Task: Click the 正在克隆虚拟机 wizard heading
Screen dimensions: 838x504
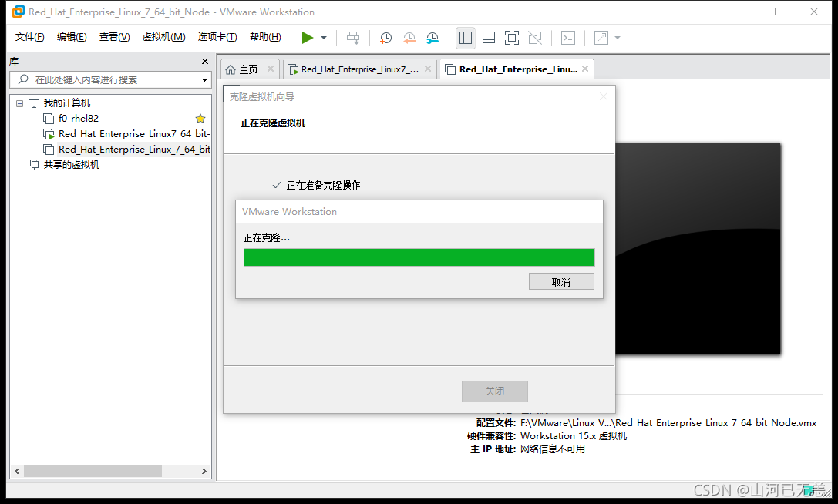Action: [273, 123]
